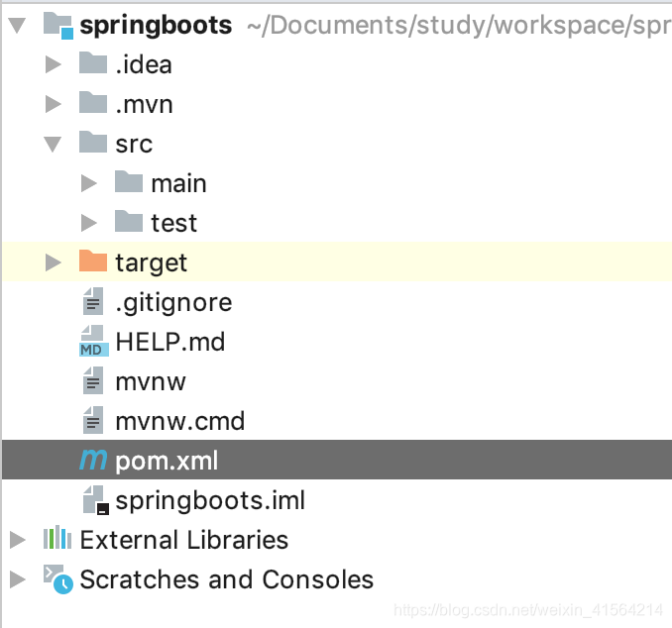Click the src folder icon

93,142
